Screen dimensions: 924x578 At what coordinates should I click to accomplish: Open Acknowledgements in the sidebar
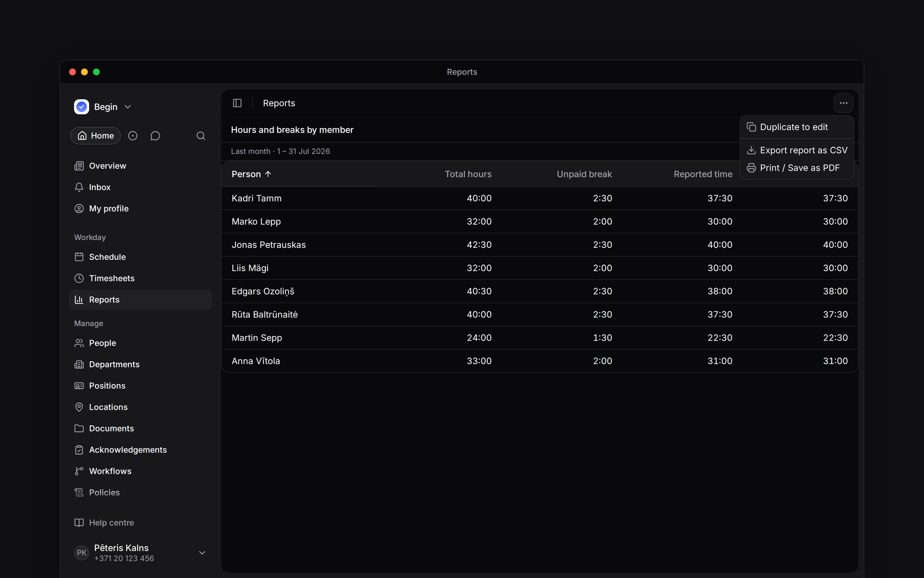point(140,450)
